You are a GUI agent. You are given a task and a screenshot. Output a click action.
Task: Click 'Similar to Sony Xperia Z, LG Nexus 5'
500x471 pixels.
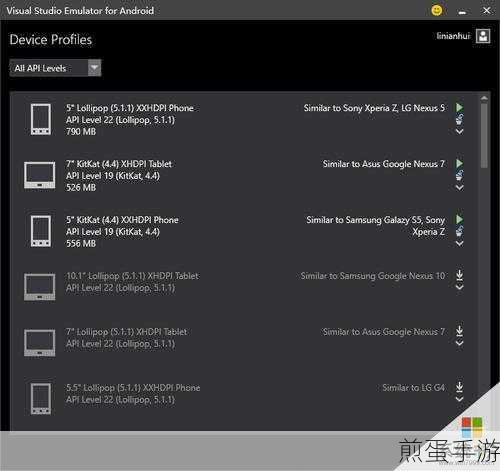[x=374, y=108]
